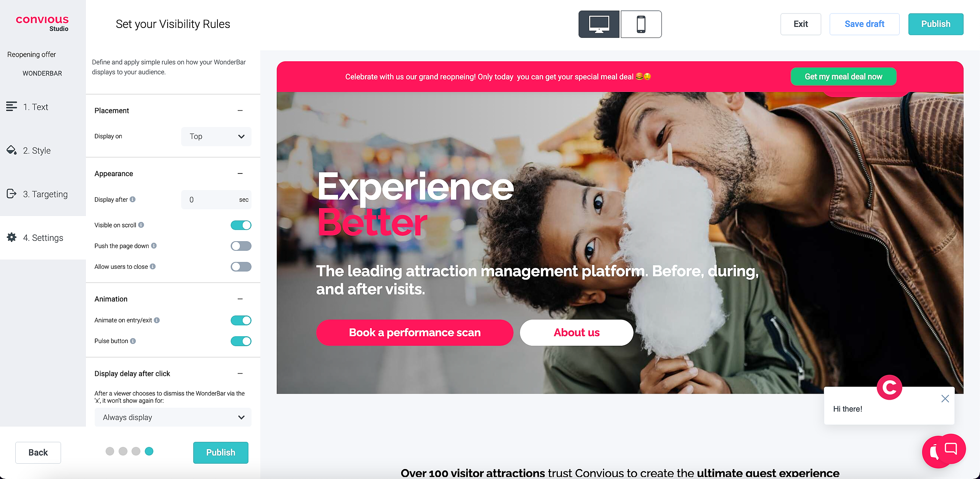Screen dimensions: 980x479
Task: Click the info icon beside Push the page down
Action: (154, 245)
